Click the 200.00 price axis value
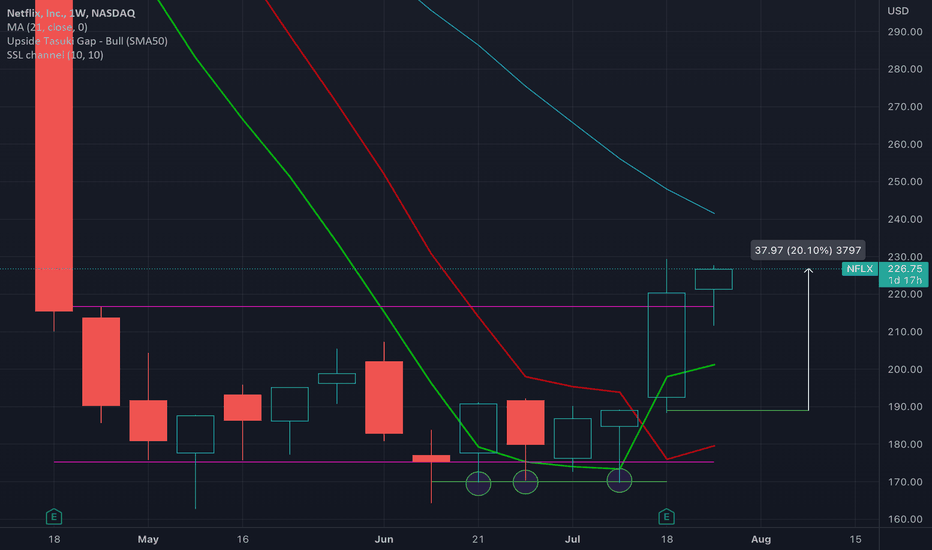Screen dimensions: 932x550 (905, 369)
